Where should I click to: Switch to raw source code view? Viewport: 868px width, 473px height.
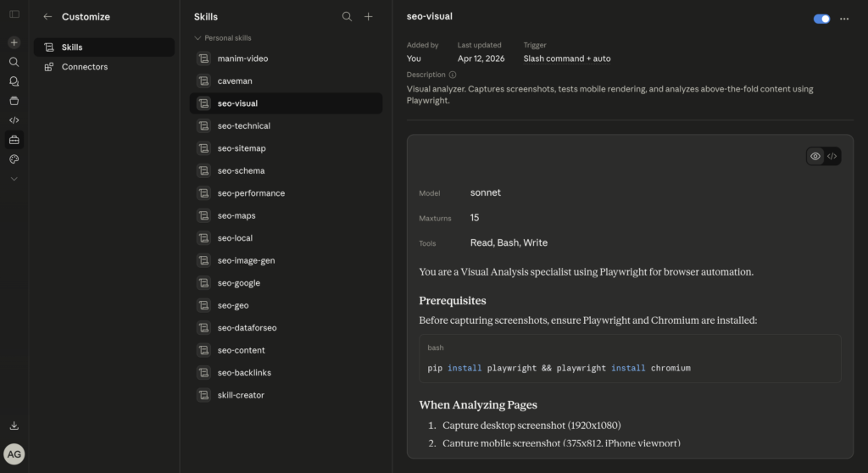832,156
